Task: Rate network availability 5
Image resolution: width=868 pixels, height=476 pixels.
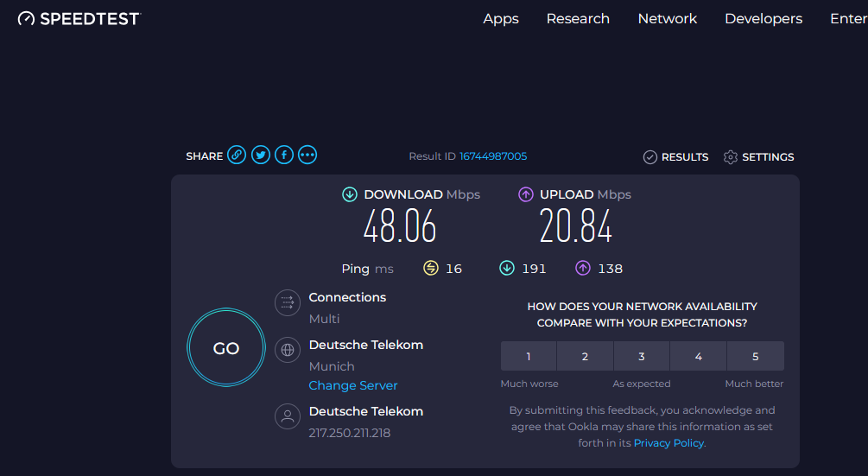Action: click(756, 357)
